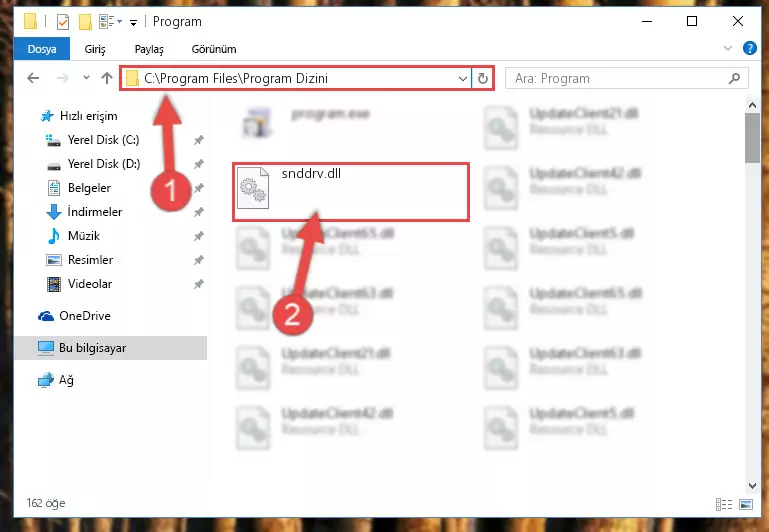769x532 pixels.
Task: Click the new folder quick access icon
Action: [85, 22]
